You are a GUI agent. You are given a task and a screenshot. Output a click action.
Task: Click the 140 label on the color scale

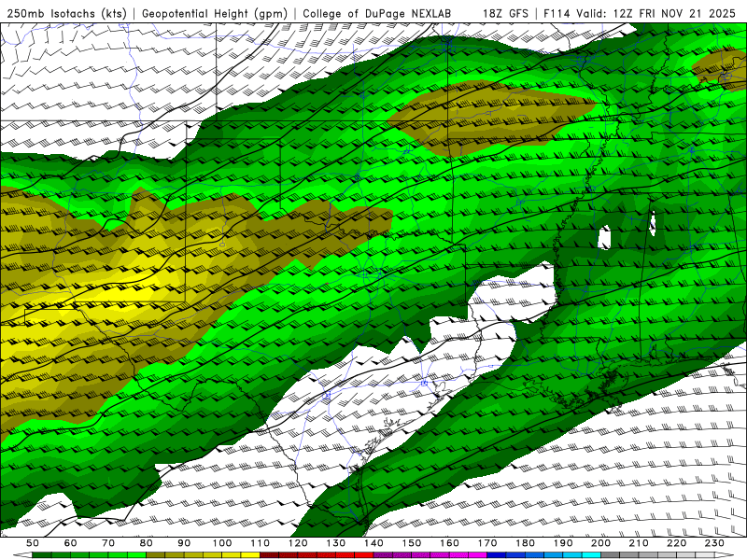pyautogui.click(x=373, y=543)
